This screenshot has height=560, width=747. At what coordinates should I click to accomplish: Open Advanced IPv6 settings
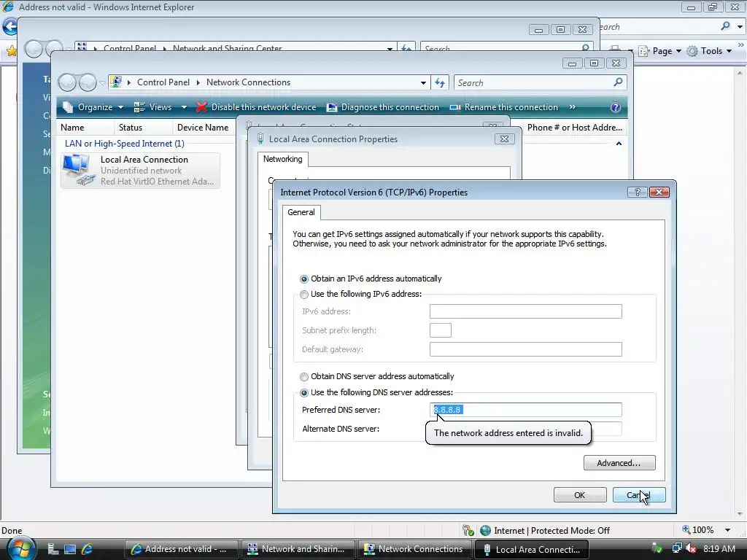click(619, 463)
